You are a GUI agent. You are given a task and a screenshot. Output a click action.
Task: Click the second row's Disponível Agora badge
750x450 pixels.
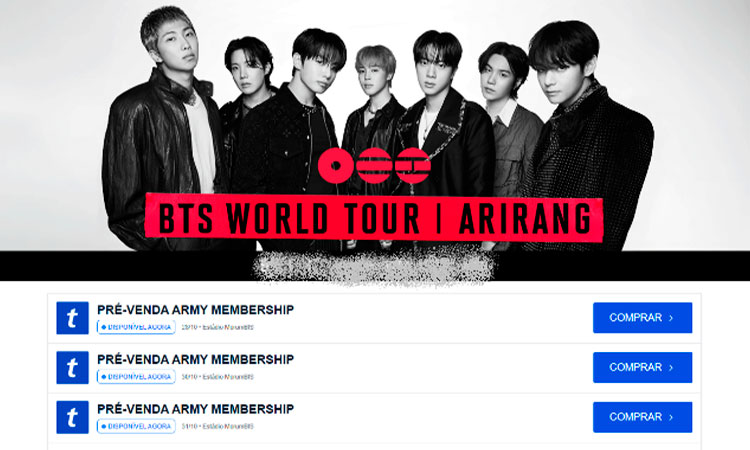[x=136, y=377]
